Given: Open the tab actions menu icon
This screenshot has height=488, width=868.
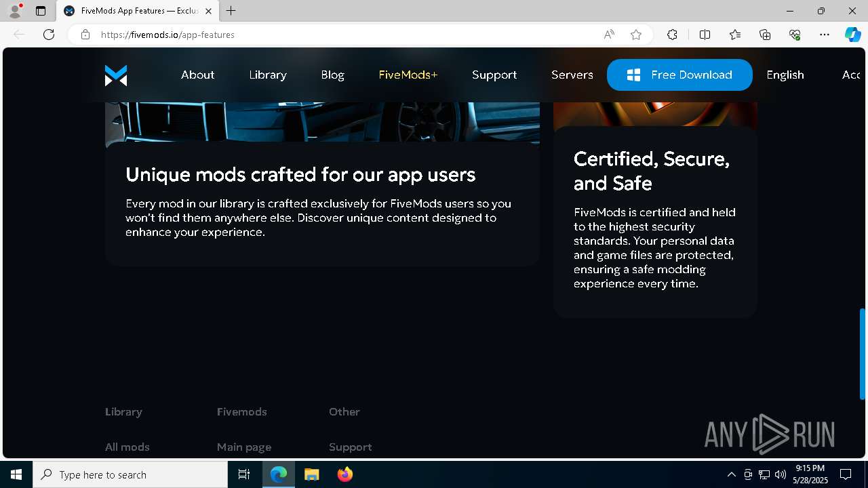Looking at the screenshot, I should pyautogui.click(x=41, y=11).
